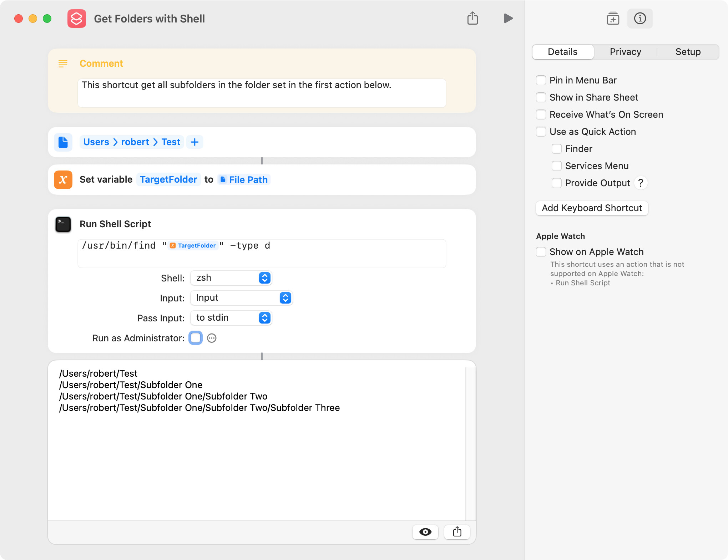Toggle Receive What's On Screen checkbox
The image size is (728, 560).
tap(541, 114)
